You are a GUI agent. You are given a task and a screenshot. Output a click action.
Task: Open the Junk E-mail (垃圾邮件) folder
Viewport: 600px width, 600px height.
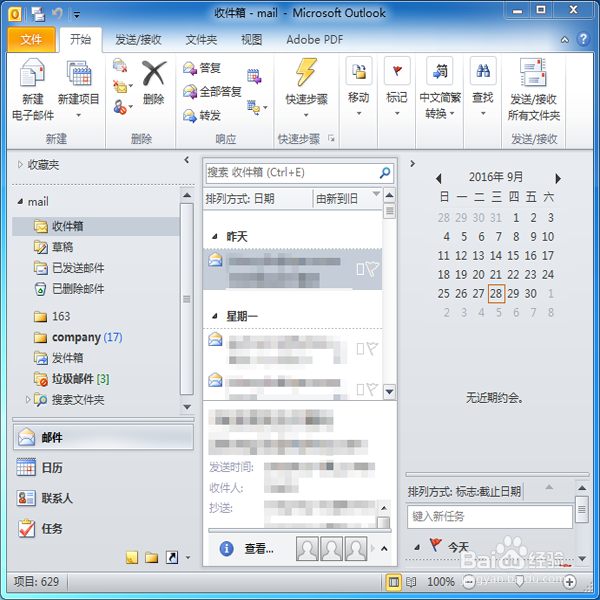(x=72, y=379)
